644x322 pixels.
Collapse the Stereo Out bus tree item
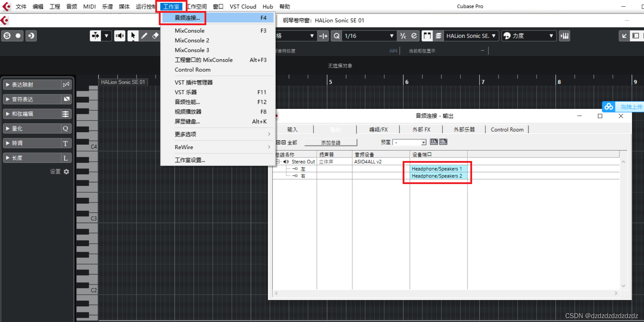[x=278, y=162]
